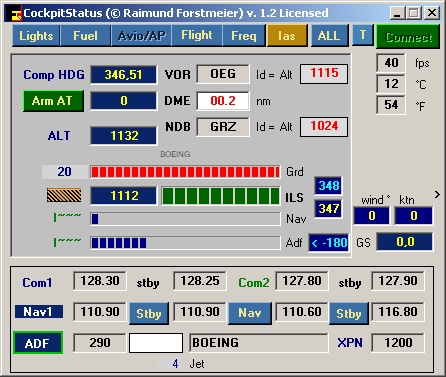Switch to the Flight tab
The width and height of the screenshot is (446, 377).
point(197,36)
